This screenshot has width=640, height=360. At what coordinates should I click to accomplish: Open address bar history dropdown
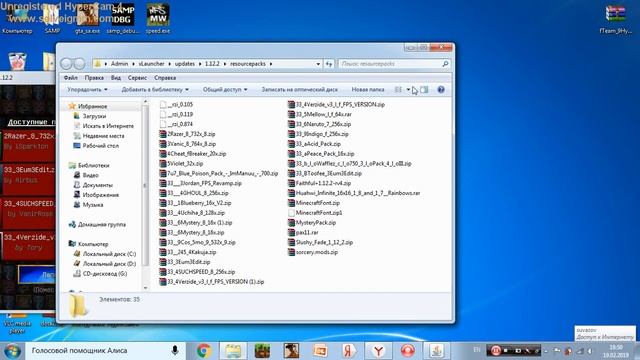[318, 64]
